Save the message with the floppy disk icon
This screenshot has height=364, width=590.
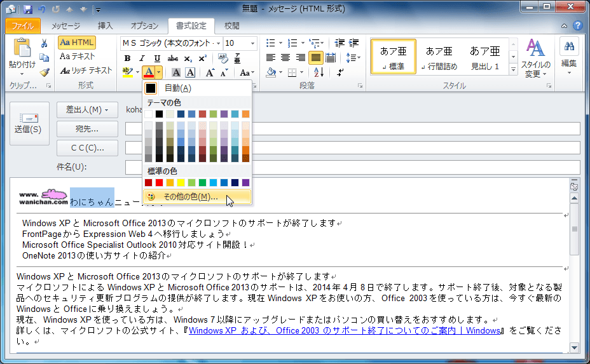click(28, 9)
